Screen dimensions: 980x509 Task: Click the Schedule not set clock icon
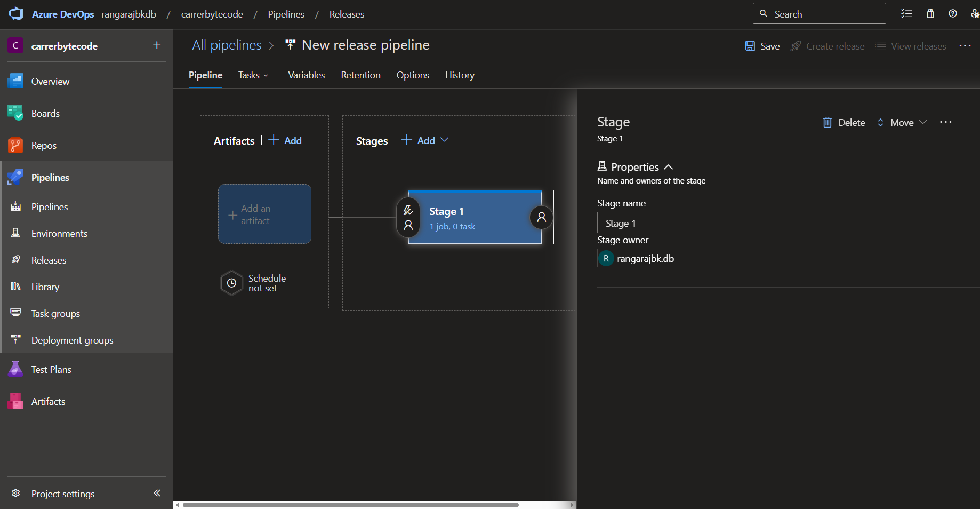coord(231,283)
